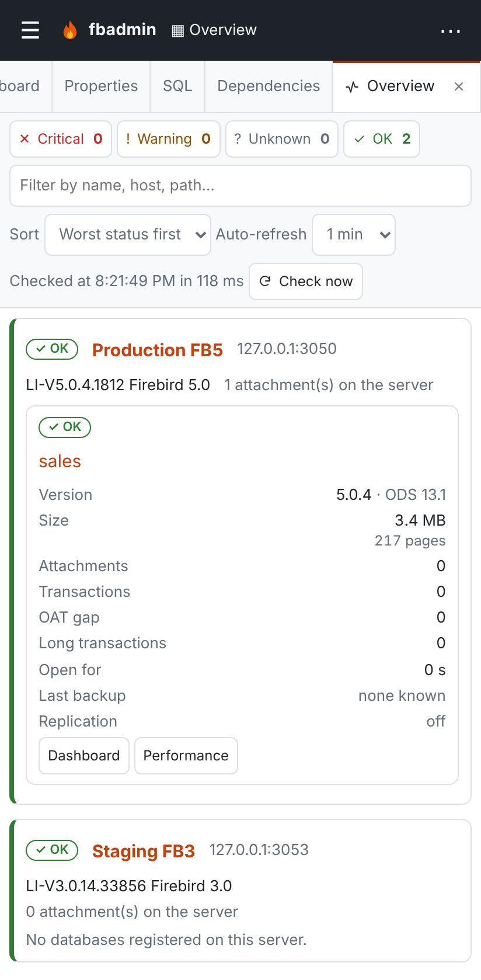
Task: Click the Production FB5 OK status badge
Action: tap(52, 349)
